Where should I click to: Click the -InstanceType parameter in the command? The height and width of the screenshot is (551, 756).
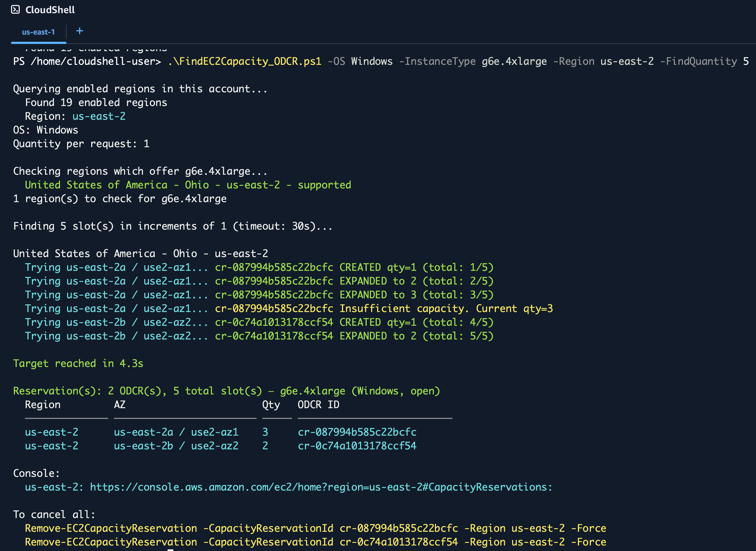tap(437, 61)
